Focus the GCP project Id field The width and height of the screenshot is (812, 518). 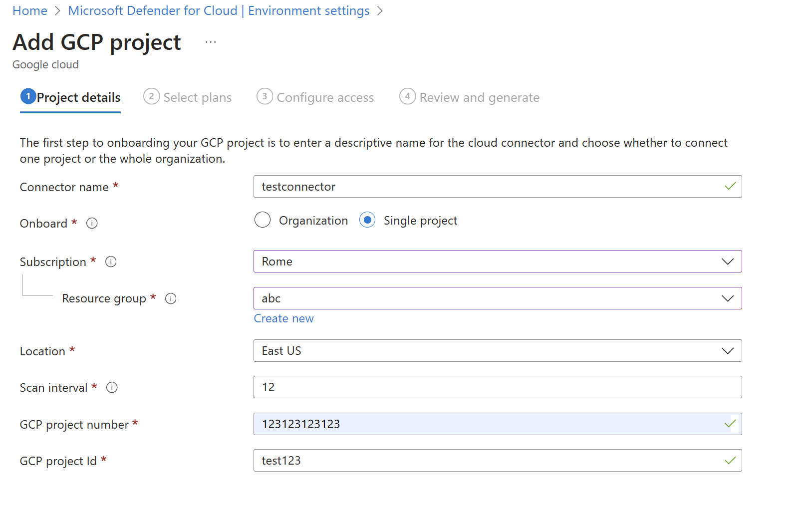tap(489, 461)
